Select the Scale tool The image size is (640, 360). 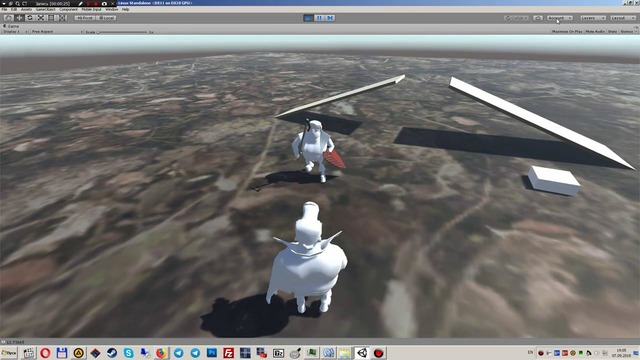(41, 18)
